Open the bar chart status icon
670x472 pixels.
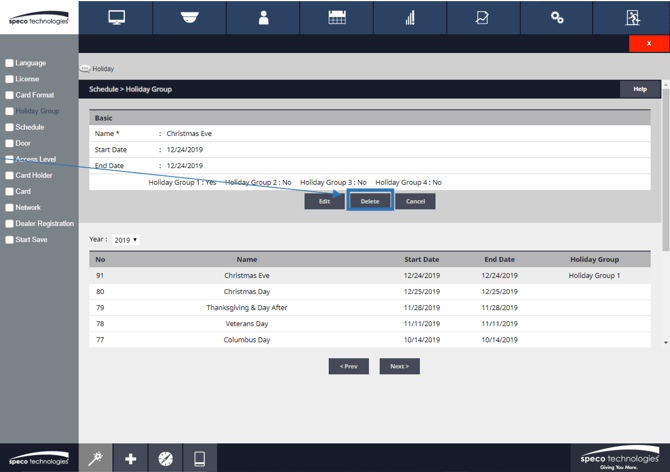[x=410, y=18]
